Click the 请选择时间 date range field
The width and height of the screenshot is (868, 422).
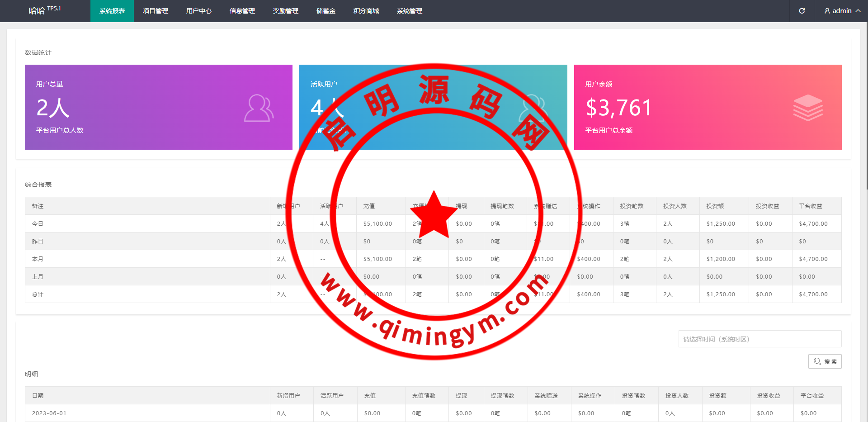(759, 339)
